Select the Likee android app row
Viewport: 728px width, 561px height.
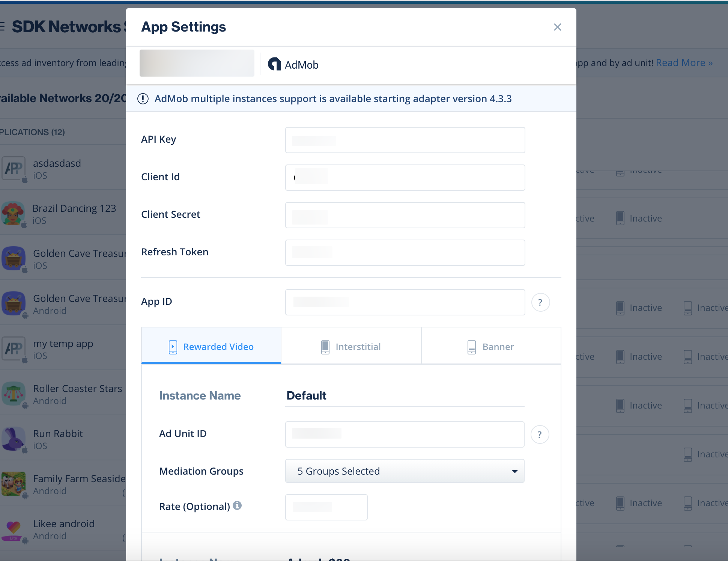pyautogui.click(x=64, y=529)
